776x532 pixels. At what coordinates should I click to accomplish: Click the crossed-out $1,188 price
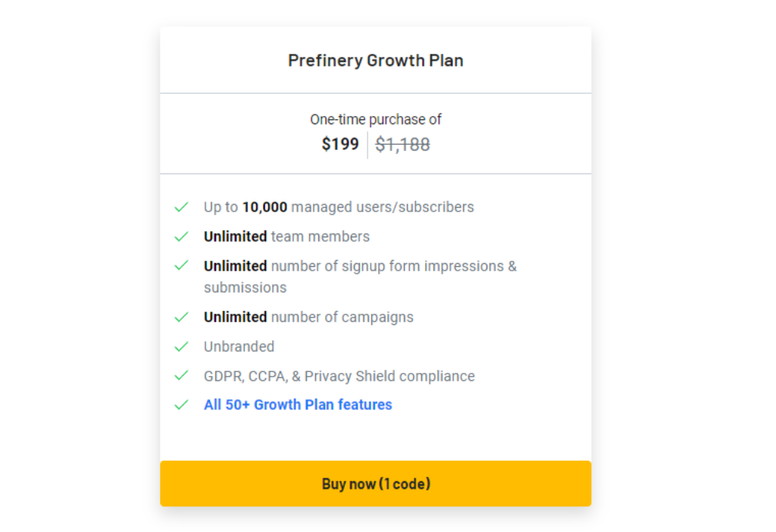tap(402, 144)
